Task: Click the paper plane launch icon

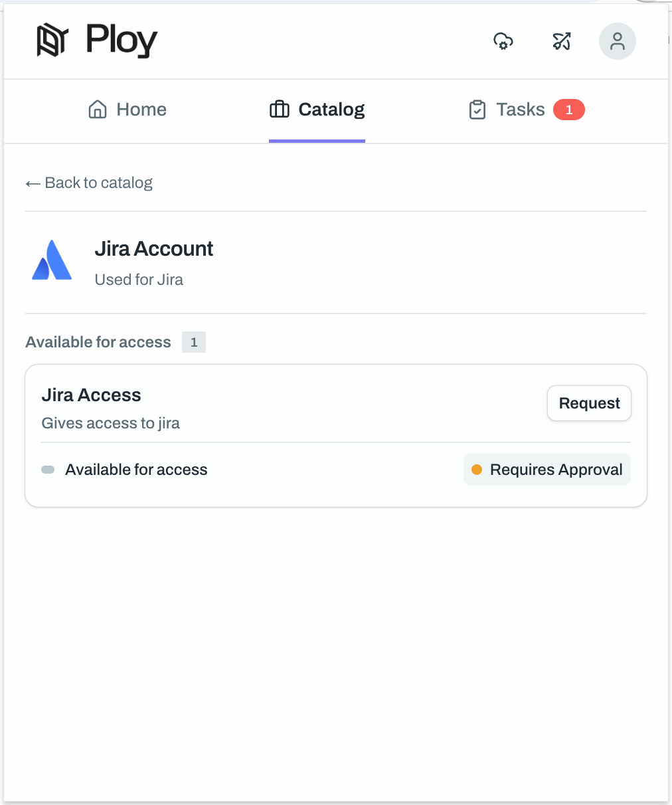Action: pos(561,41)
